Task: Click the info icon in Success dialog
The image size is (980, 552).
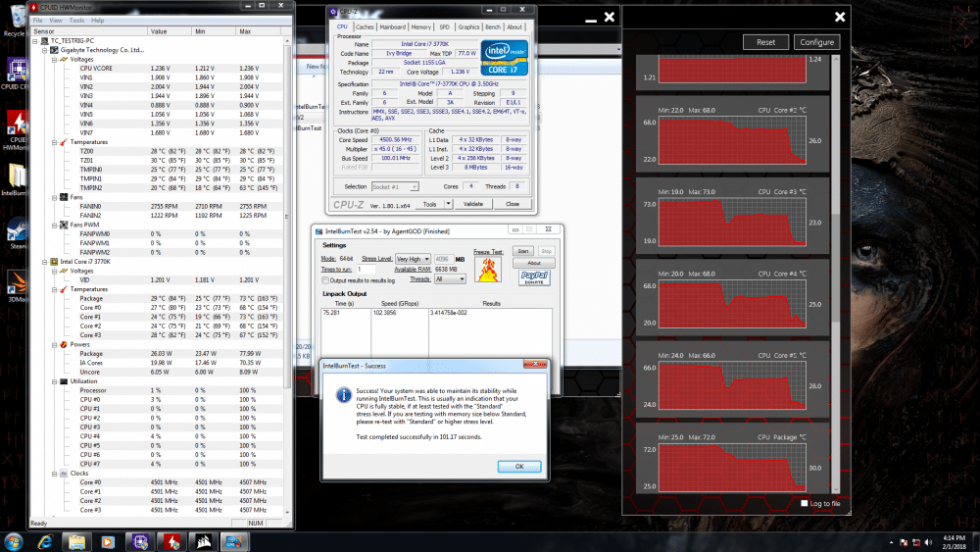Action: [344, 395]
